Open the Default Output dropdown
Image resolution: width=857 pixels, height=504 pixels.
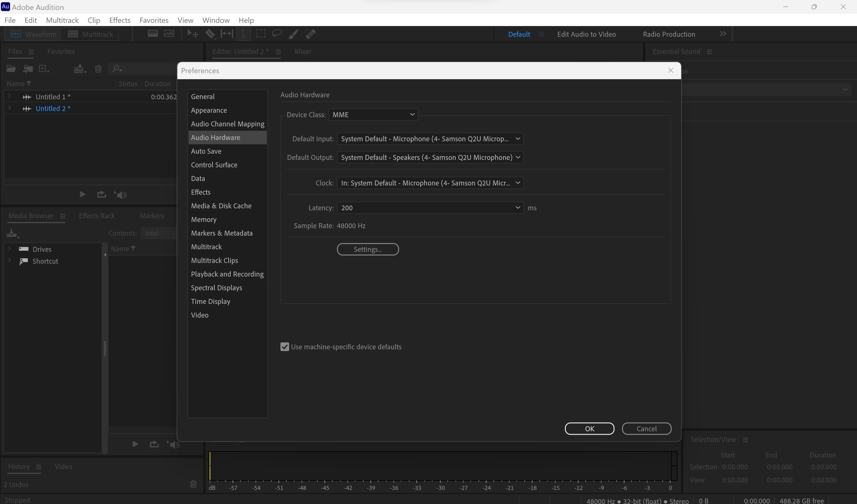point(430,157)
